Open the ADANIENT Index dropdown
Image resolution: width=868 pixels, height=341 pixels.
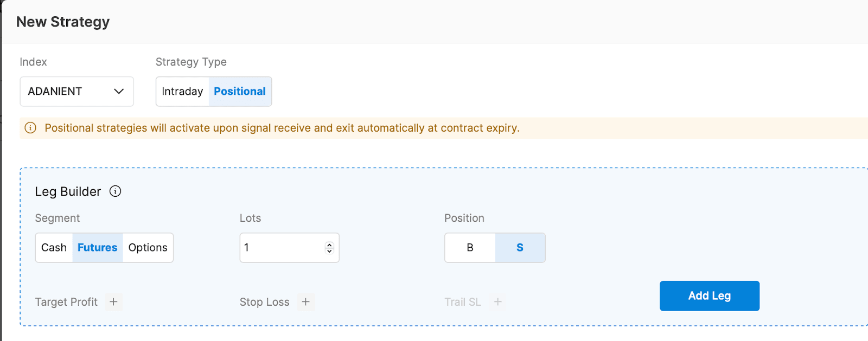tap(76, 92)
